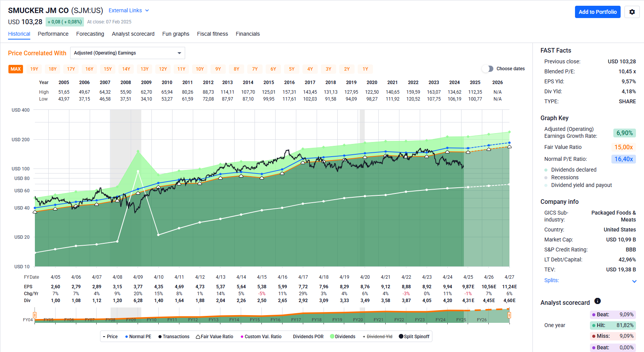The height and width of the screenshot is (352, 644).
Task: Open the settings gear icon
Action: tap(632, 12)
